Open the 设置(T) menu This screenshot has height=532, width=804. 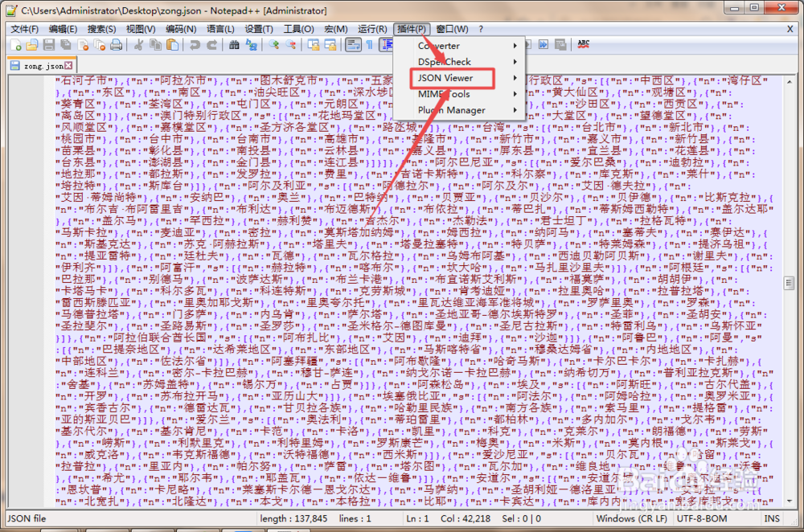(259, 29)
